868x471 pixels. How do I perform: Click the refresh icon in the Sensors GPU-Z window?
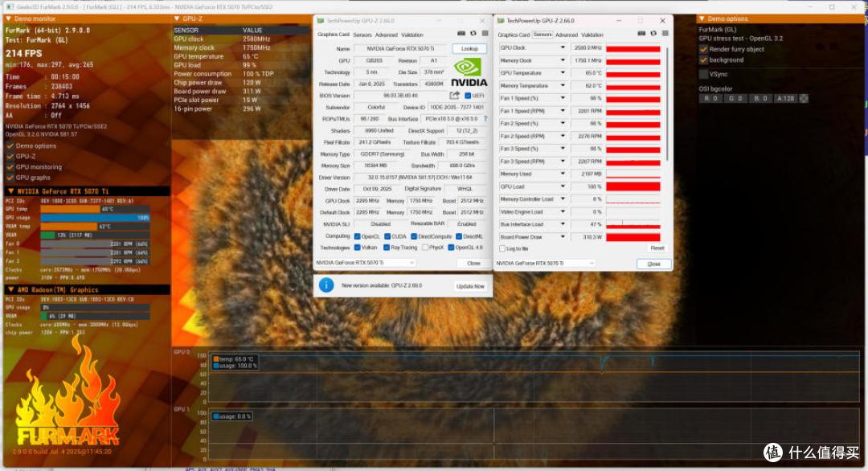pyautogui.click(x=653, y=34)
